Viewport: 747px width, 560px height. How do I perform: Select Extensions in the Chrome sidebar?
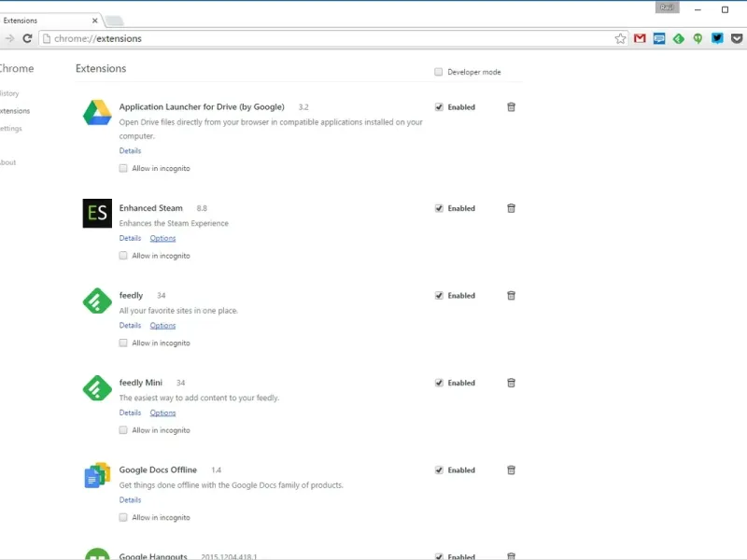pos(15,111)
